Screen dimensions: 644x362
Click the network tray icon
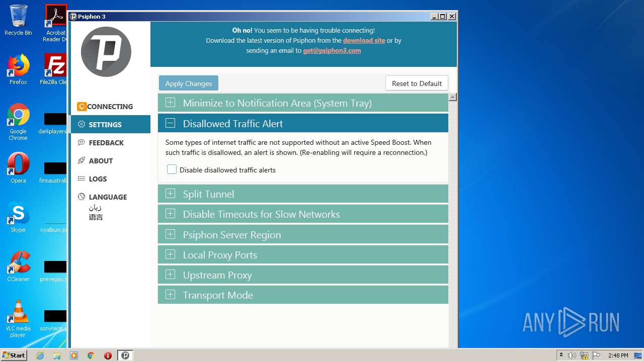click(584, 355)
